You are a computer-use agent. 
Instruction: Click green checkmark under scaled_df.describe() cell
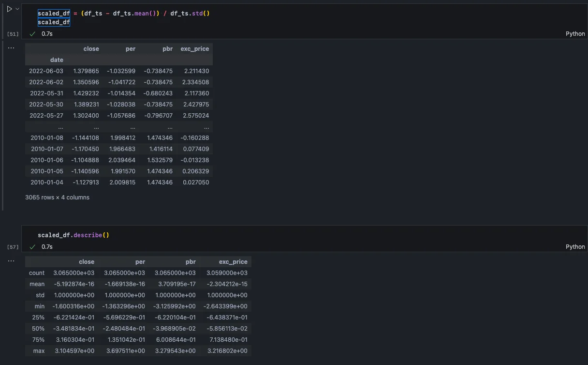pos(32,247)
